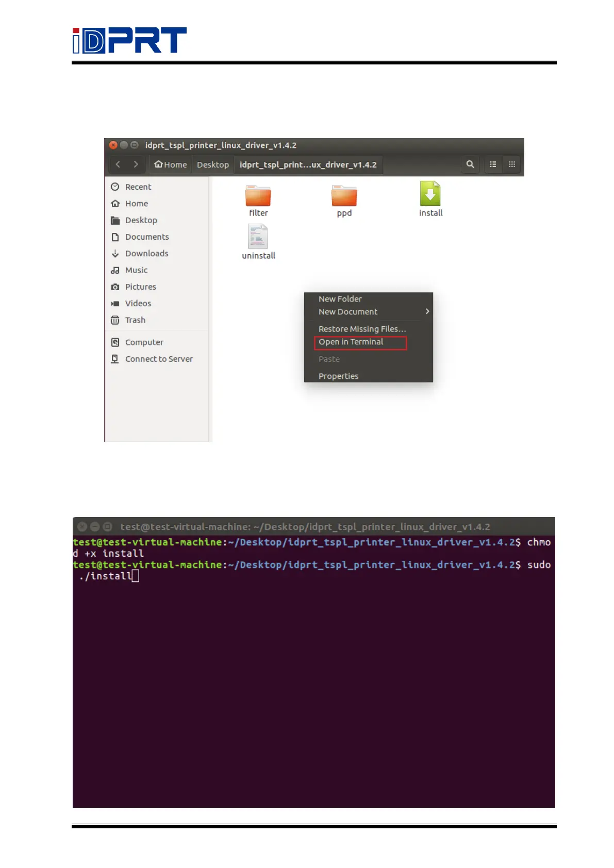This screenshot has width=614, height=868.
Task: Click the idprt_tspl_print...ux_driver_v1.4.2 breadcrumb
Action: point(308,164)
